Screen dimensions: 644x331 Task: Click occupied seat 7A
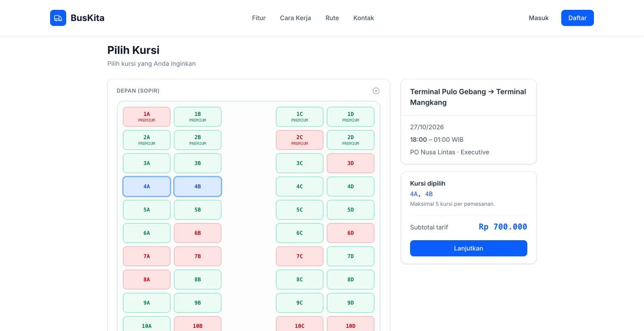(147, 256)
